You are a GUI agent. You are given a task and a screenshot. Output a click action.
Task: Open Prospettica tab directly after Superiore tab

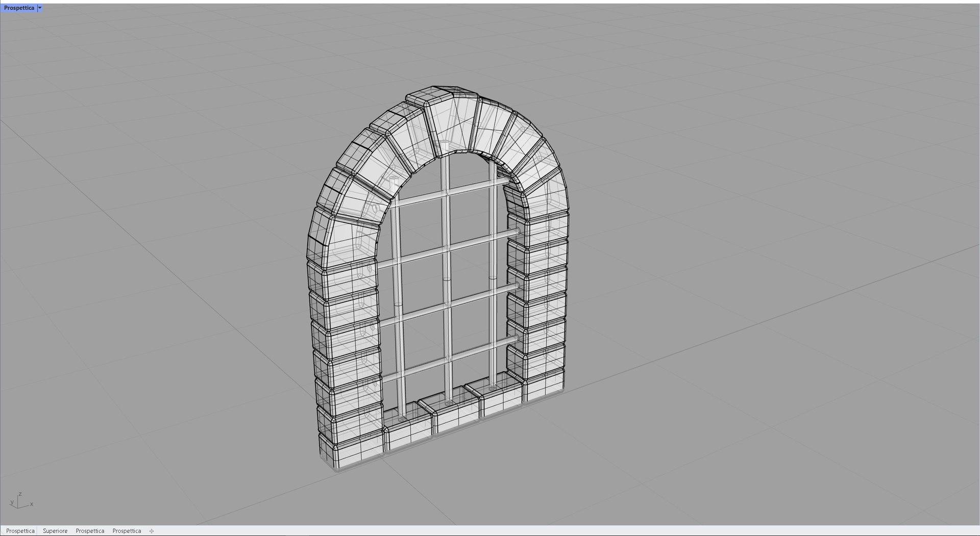pyautogui.click(x=90, y=531)
